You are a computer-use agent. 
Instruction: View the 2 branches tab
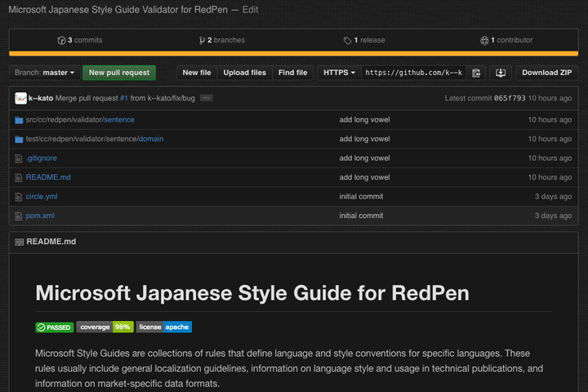[x=222, y=40]
